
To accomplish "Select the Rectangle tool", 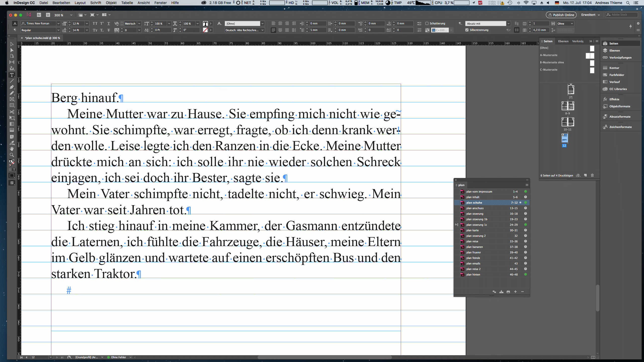I will (12, 105).
